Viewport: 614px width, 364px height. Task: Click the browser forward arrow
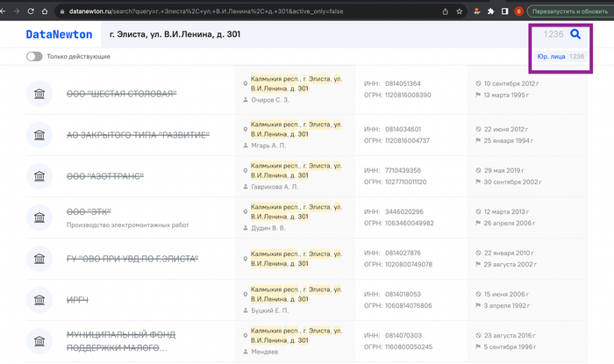click(x=17, y=11)
